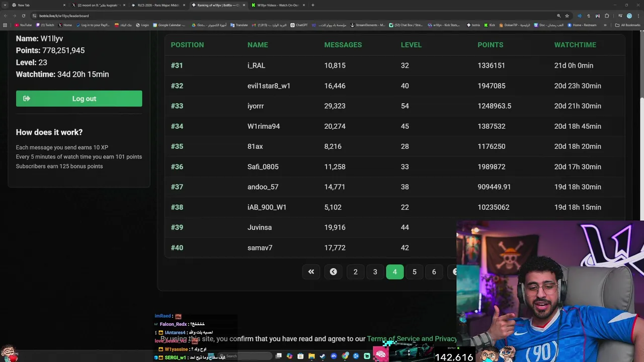
Task: Close the New Tab tab
Action: 64,5
